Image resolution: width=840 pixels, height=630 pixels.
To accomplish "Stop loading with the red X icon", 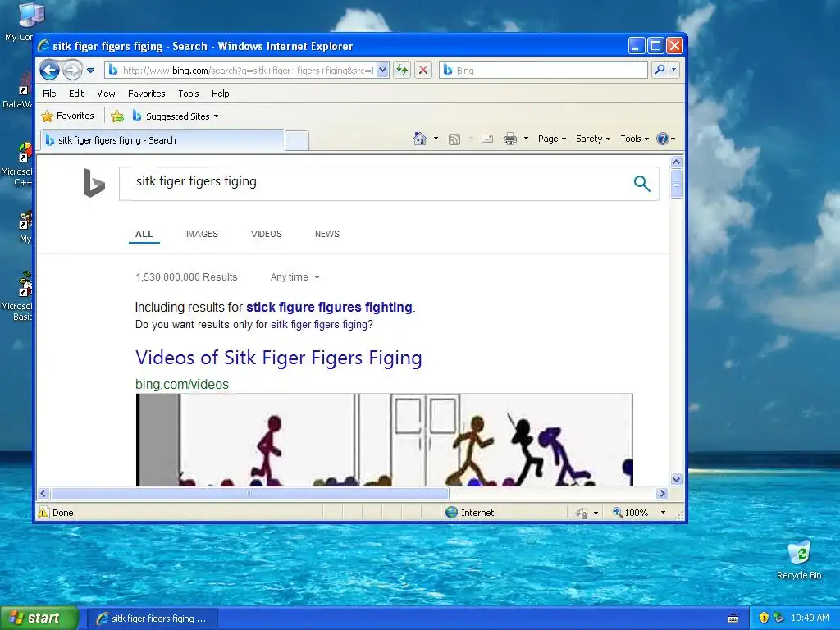I will pos(423,71).
